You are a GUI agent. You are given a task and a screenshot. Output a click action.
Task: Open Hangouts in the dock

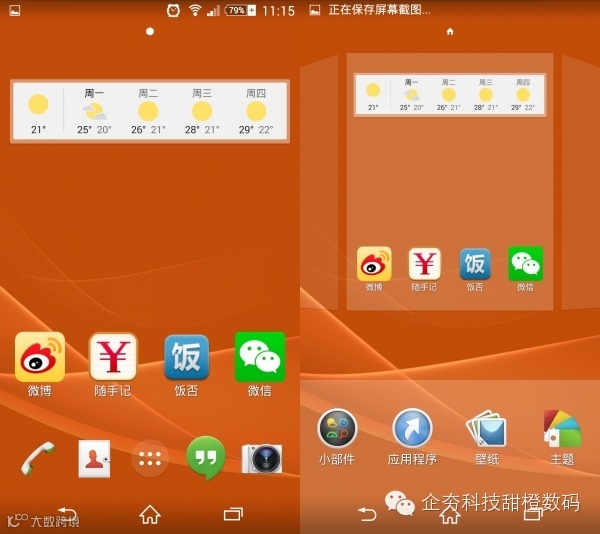click(206, 457)
